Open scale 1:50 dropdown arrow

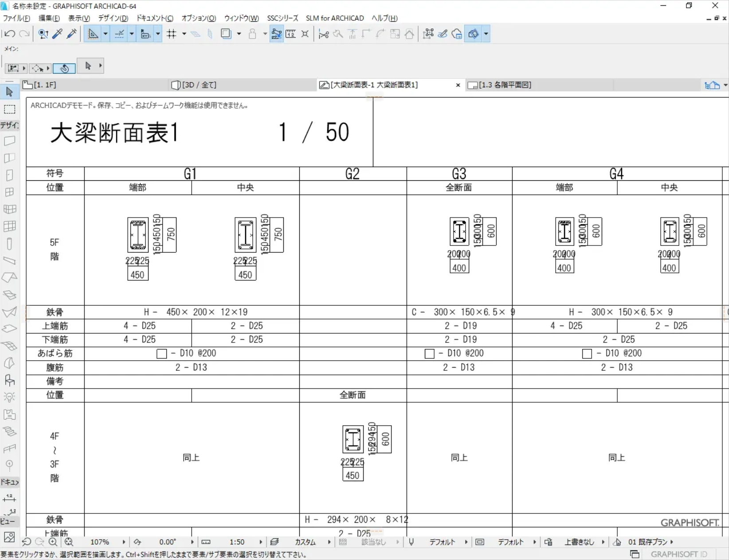pyautogui.click(x=261, y=542)
